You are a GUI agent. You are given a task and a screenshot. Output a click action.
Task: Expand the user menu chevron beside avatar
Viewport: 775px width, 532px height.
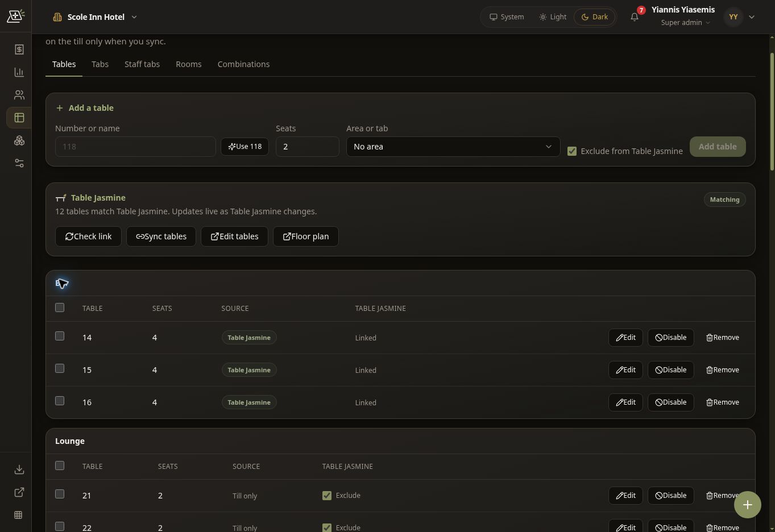point(752,17)
